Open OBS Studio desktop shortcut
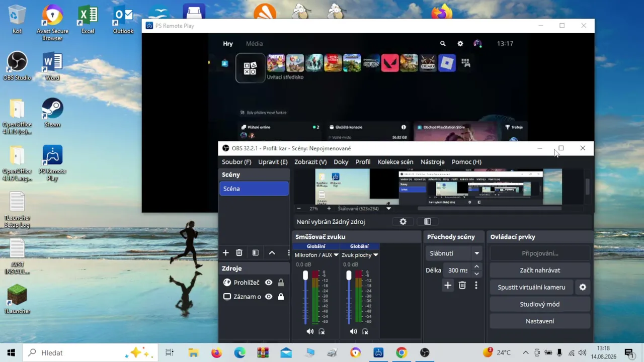Screen dimensions: 644x362 pos(17,66)
